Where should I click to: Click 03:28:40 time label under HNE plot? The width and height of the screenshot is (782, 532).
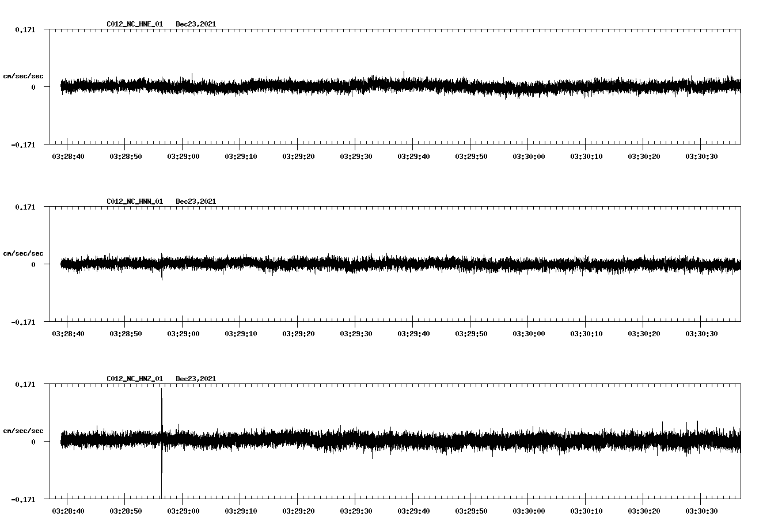(68, 156)
